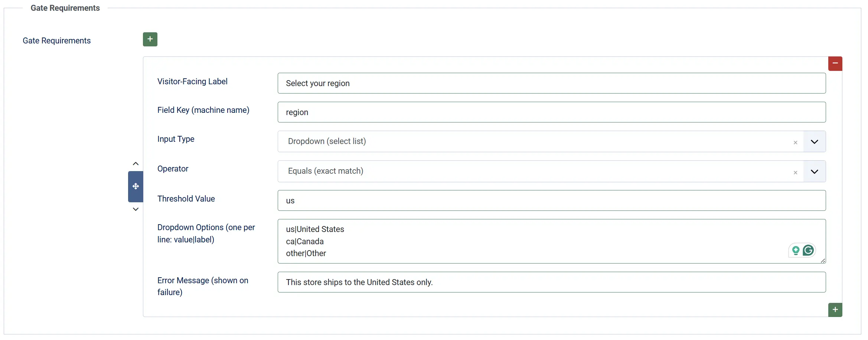
Task: Click the Dropdown (select list) combo box
Action: pos(540,141)
